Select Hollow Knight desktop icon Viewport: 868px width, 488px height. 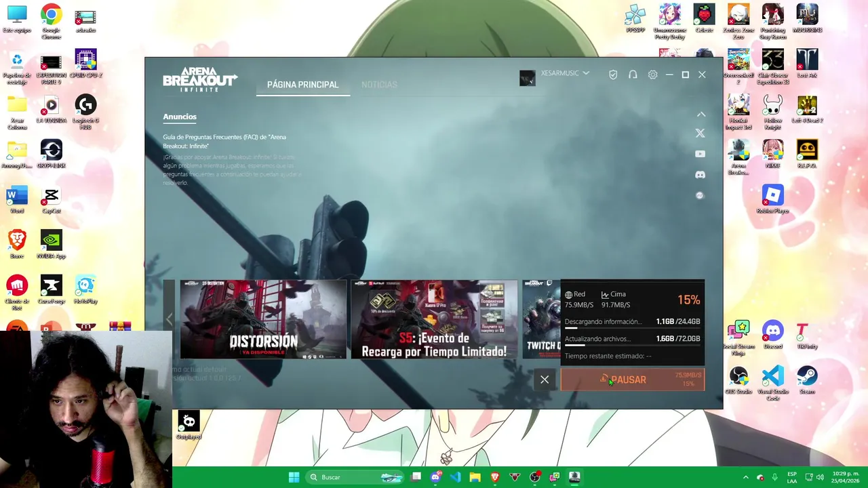[772, 113]
